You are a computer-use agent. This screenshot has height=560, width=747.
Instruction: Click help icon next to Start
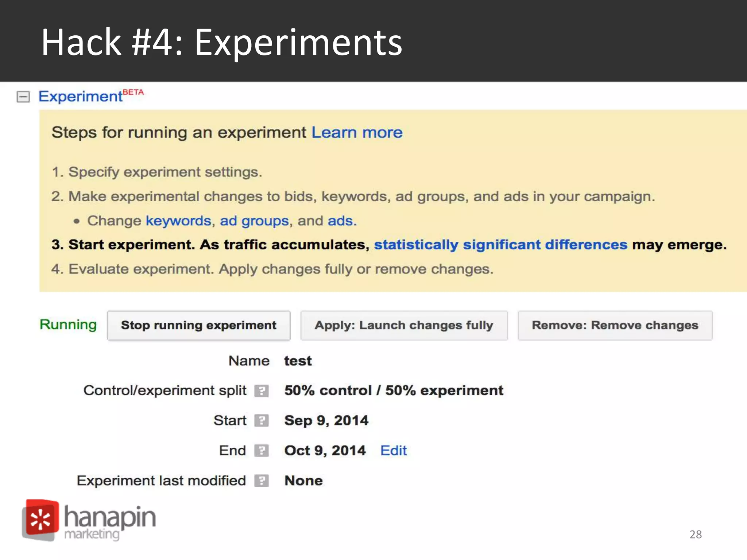pyautogui.click(x=262, y=421)
